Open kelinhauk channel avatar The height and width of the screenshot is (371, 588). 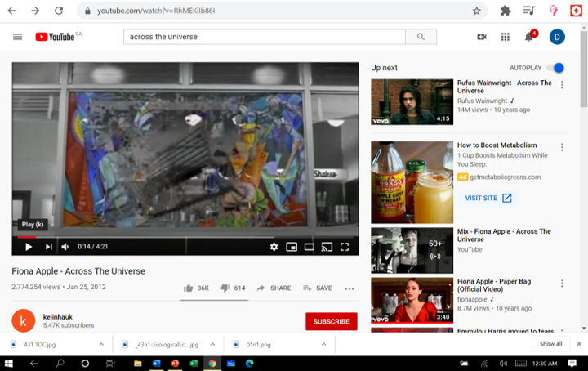point(23,320)
